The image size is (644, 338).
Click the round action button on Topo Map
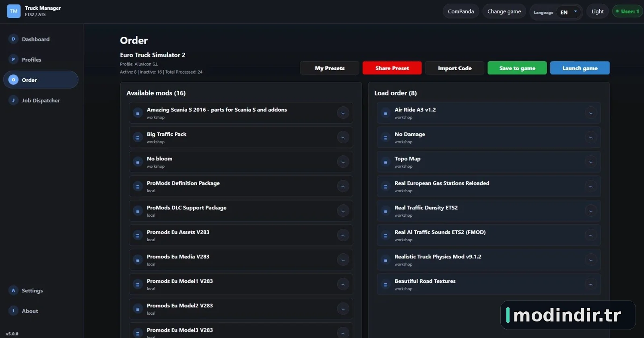591,162
